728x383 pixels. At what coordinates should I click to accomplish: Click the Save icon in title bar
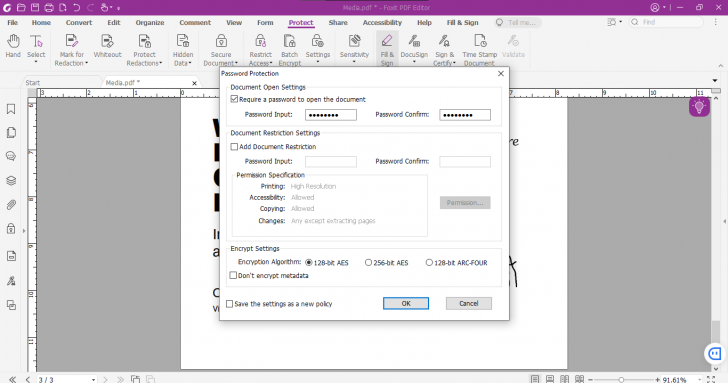35,7
